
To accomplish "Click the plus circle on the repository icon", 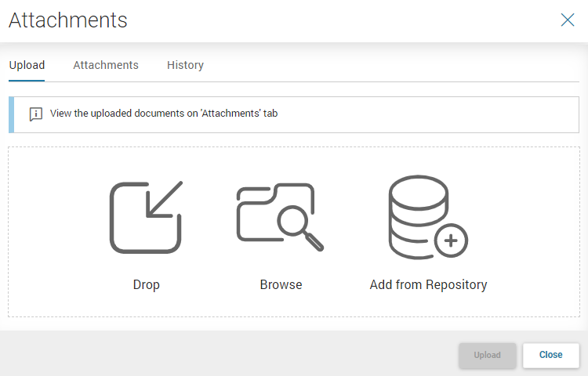I will (451, 240).
